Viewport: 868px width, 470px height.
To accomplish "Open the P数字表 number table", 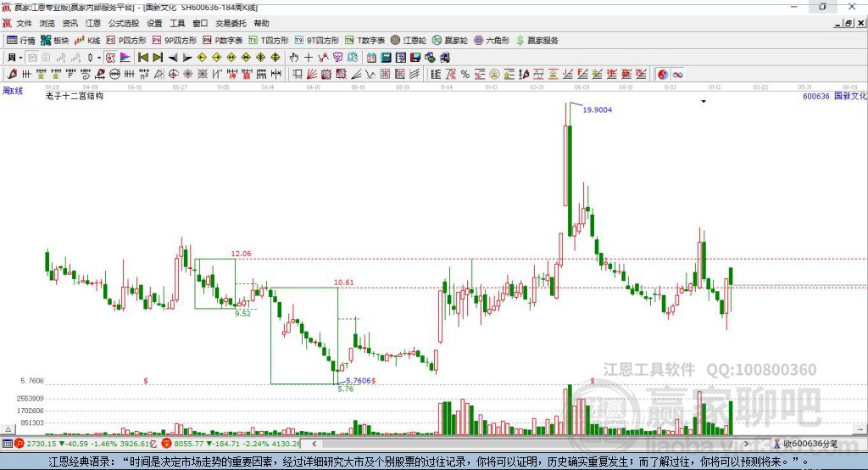I will pos(223,41).
